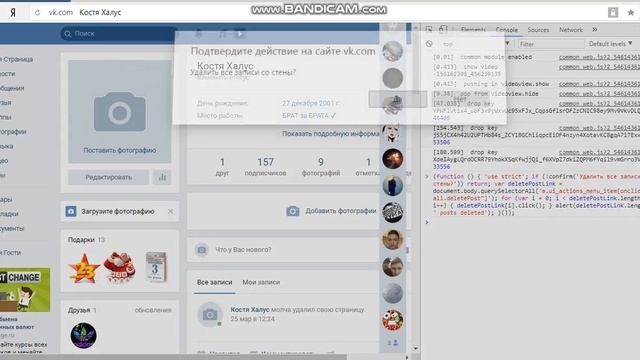The width and height of the screenshot is (640, 360).
Task: Click the 53506 console output value
Action: coord(441,142)
